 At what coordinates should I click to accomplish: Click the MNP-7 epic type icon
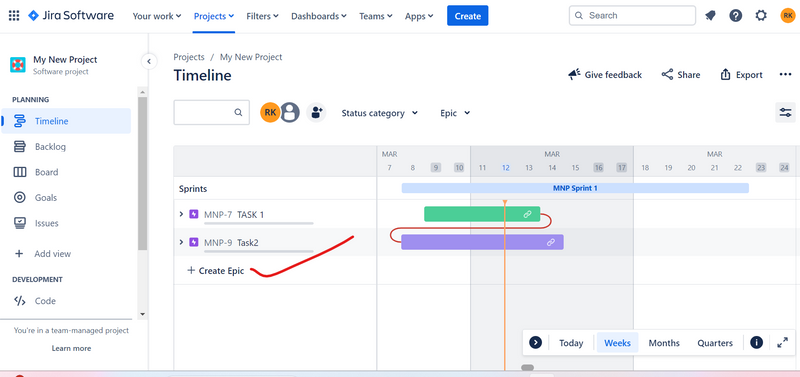point(194,214)
